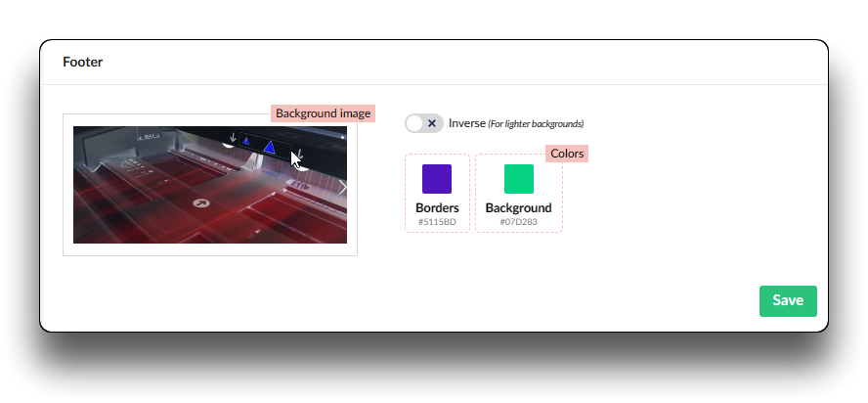Click the small blue triangle icon
Viewport: 868px width, 403px height.
tap(246, 142)
